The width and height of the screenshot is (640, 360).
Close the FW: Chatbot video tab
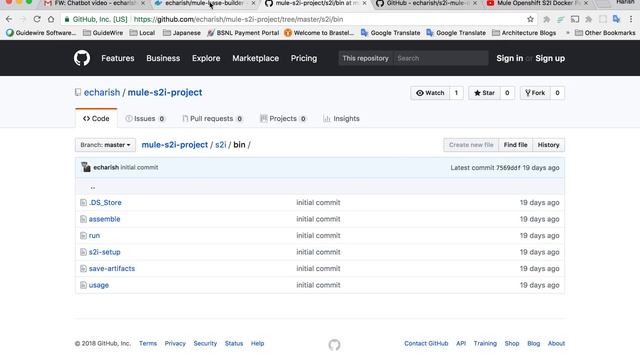(x=143, y=3)
